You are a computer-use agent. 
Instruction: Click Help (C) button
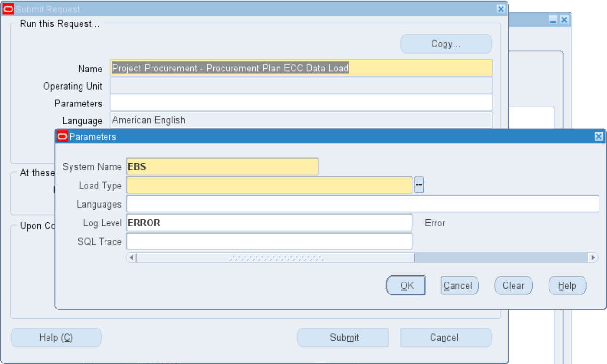pyautogui.click(x=56, y=338)
